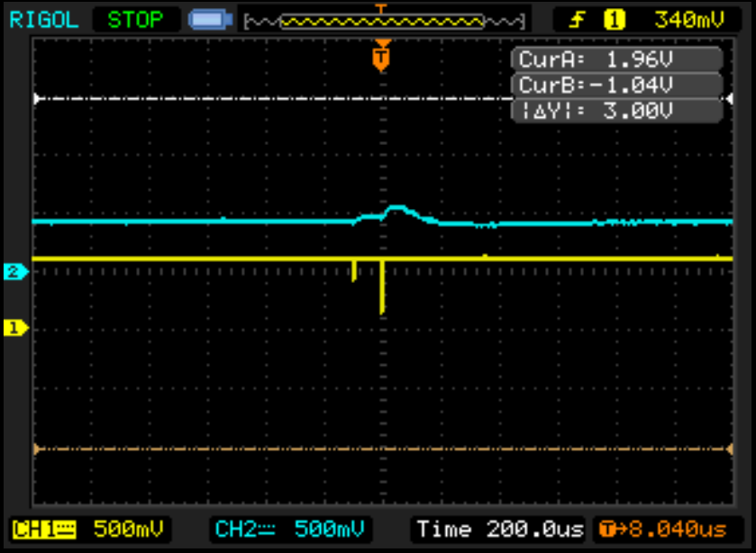The height and width of the screenshot is (553, 756).
Task: Click the short yellow negative pulse on channel 1
Action: (354, 270)
